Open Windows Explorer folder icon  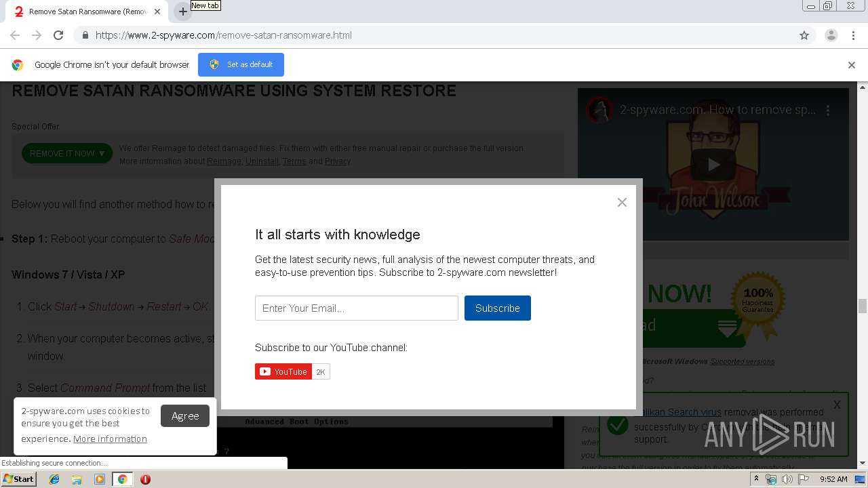coord(77,479)
